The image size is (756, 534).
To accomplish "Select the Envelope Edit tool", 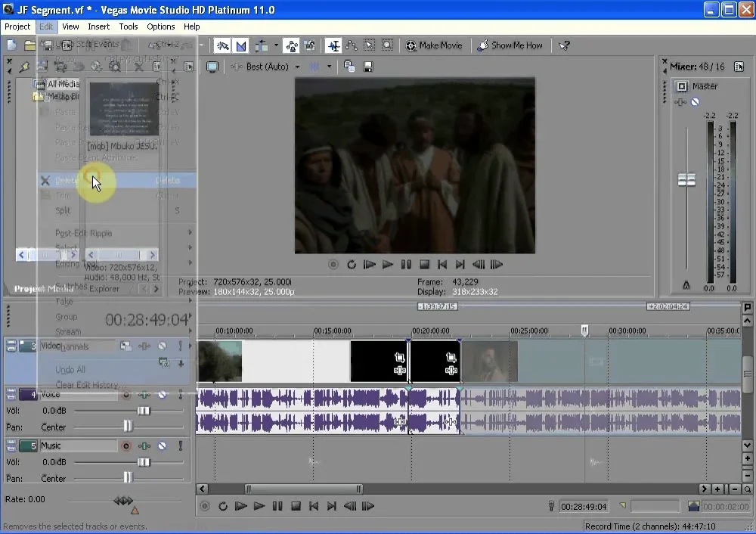I will click(x=352, y=46).
